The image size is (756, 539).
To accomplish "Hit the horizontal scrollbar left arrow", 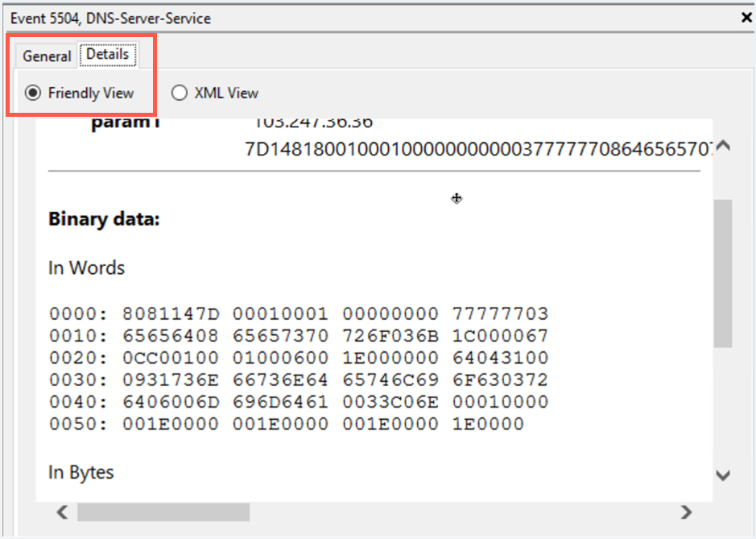I will pos(60,512).
